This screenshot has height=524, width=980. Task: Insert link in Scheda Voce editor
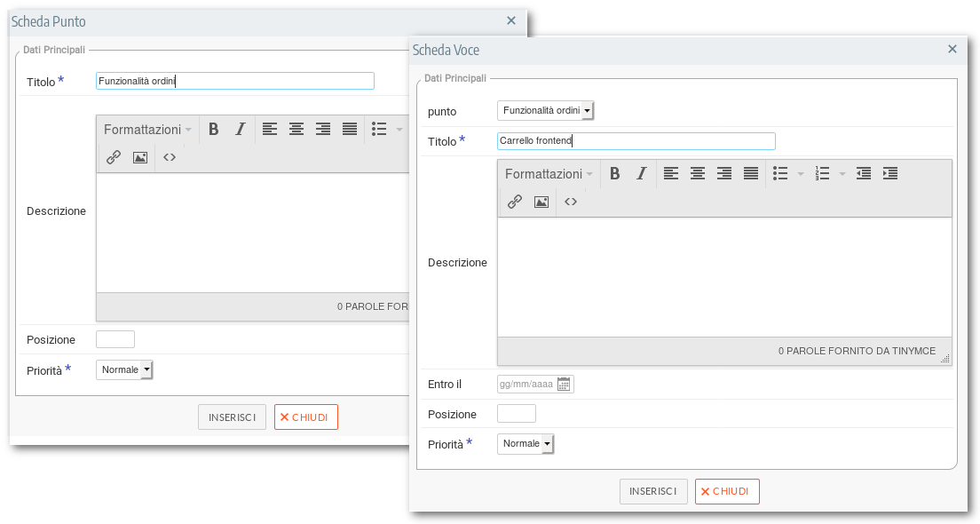(515, 202)
